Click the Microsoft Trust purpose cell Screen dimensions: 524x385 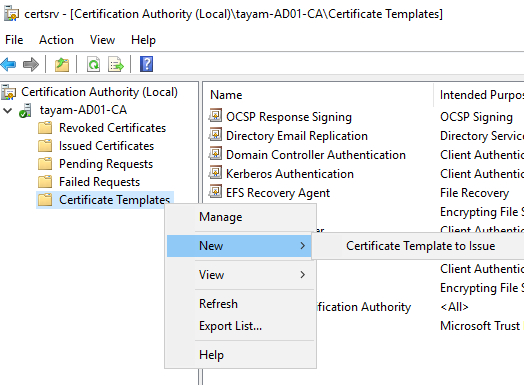click(x=480, y=326)
